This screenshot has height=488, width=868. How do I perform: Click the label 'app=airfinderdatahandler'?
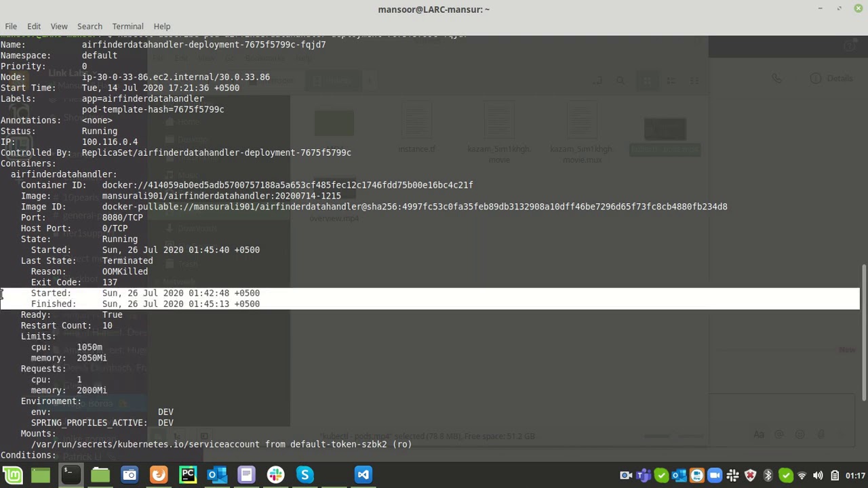(142, 99)
